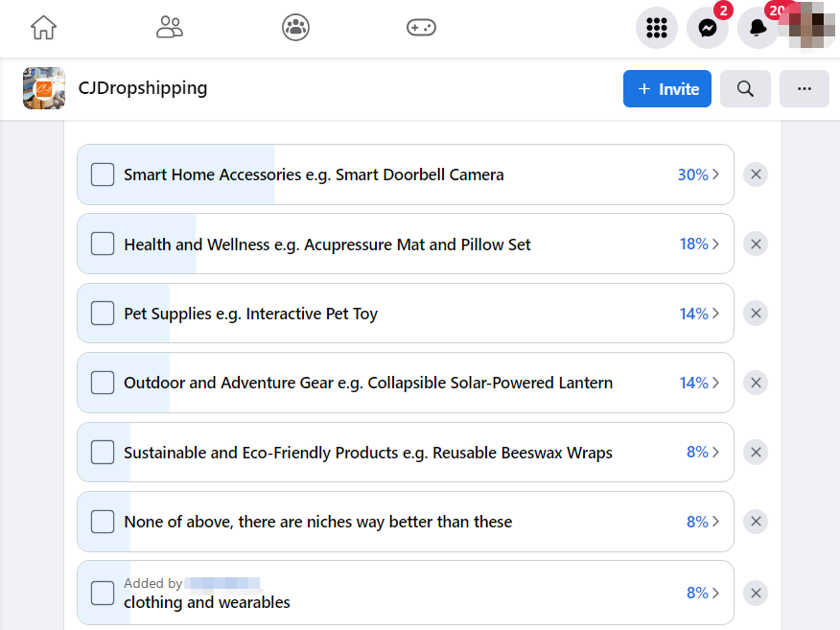Click the Invite button
The width and height of the screenshot is (840, 630).
pos(666,89)
